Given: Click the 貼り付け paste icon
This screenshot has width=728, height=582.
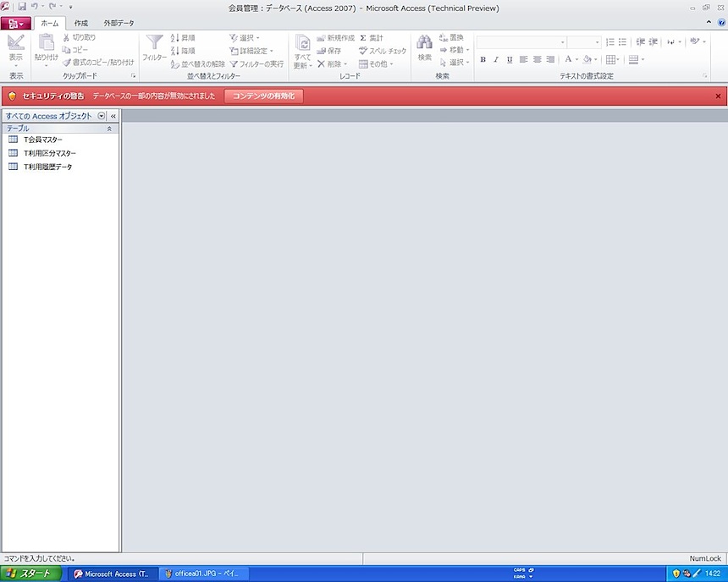Looking at the screenshot, I should [x=47, y=42].
